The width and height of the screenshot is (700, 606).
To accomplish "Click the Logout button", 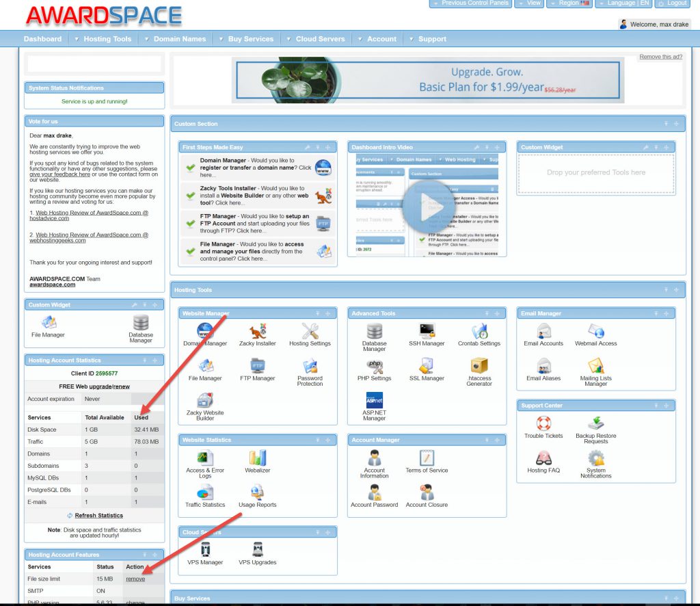I will tap(673, 3).
